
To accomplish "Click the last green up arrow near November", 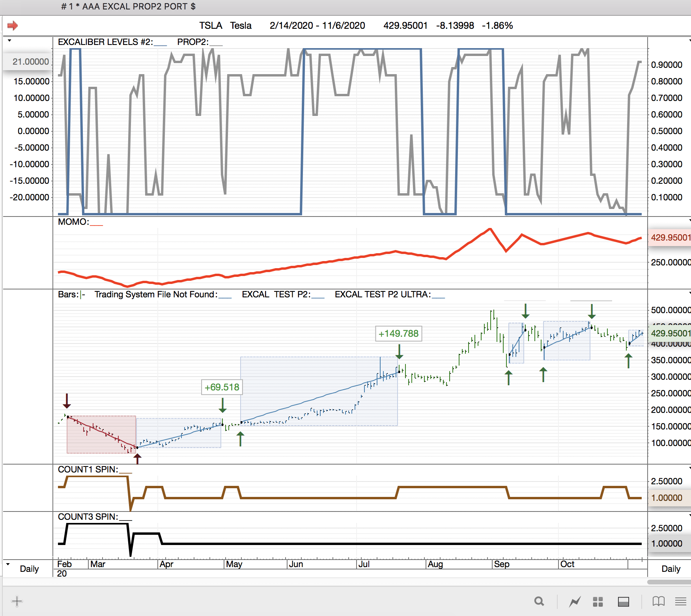I will tap(628, 361).
